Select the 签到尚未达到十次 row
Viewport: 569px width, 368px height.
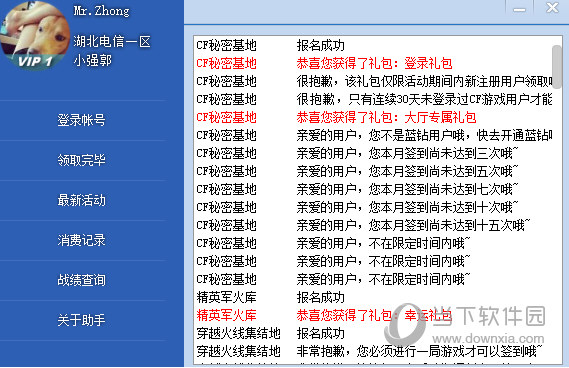point(374,207)
